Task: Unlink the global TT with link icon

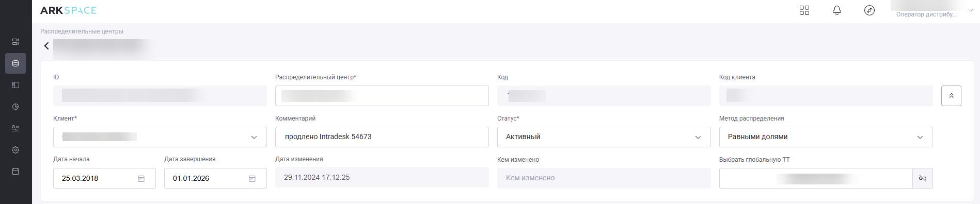Action: tap(923, 178)
